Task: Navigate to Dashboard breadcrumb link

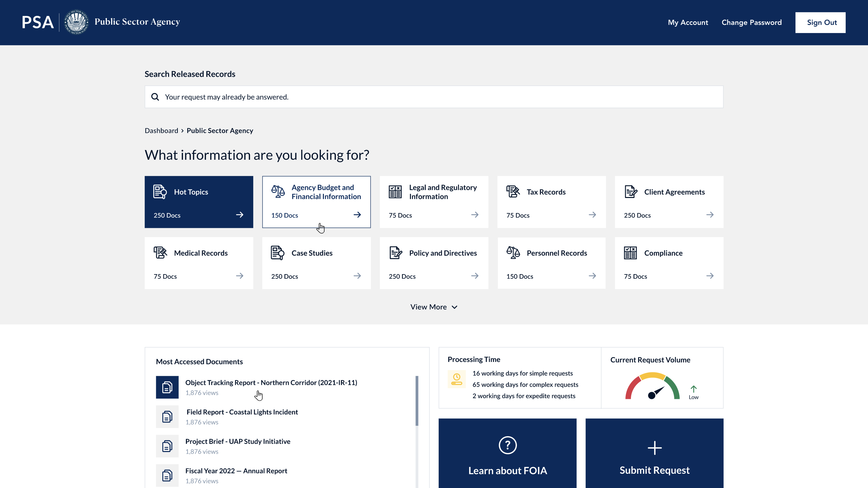Action: click(161, 131)
